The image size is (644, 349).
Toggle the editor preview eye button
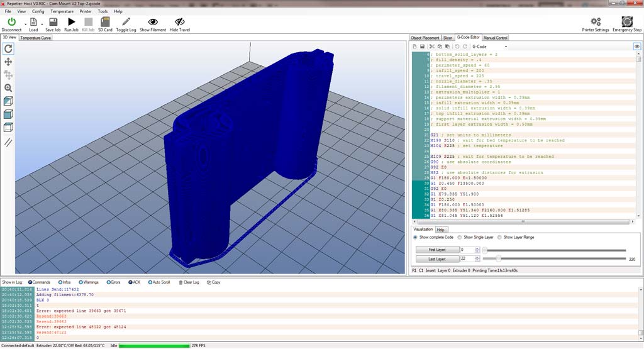click(637, 47)
